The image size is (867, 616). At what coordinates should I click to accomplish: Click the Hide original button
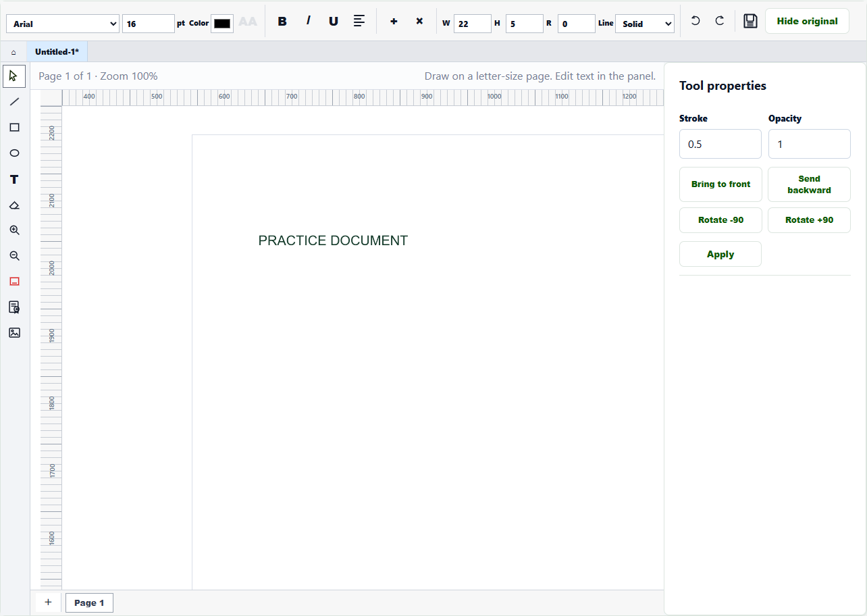click(x=807, y=21)
